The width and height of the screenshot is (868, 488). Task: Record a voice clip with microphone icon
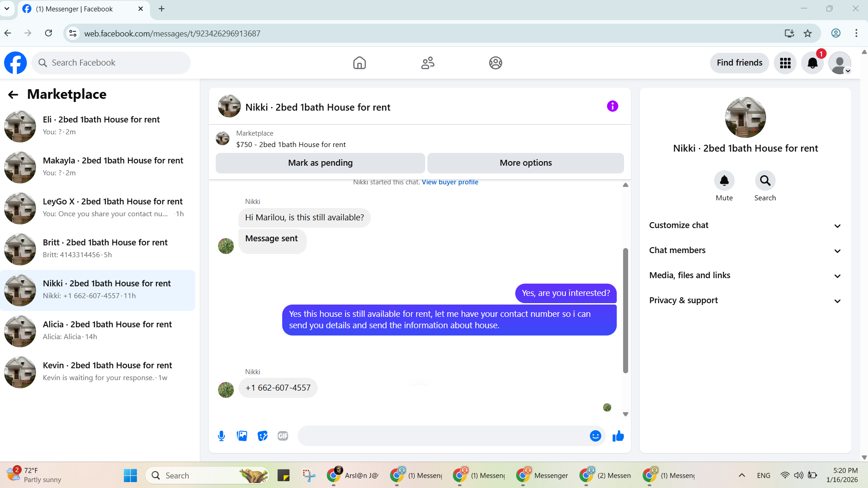(x=222, y=436)
